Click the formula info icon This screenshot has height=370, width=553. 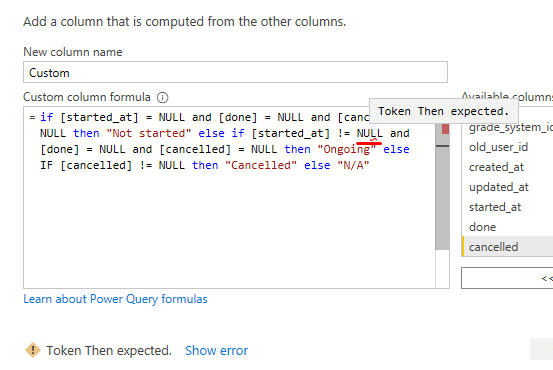(x=162, y=97)
